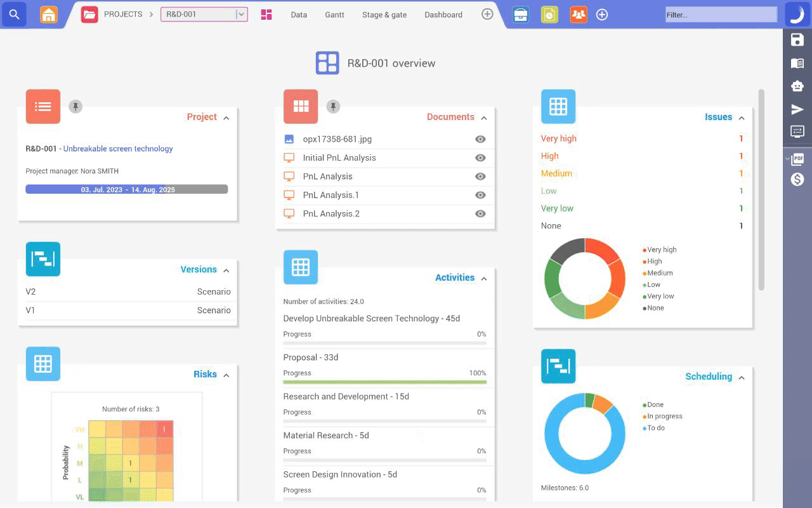Open the home page icon
Image resolution: width=812 pixels, height=508 pixels.
pos(48,14)
